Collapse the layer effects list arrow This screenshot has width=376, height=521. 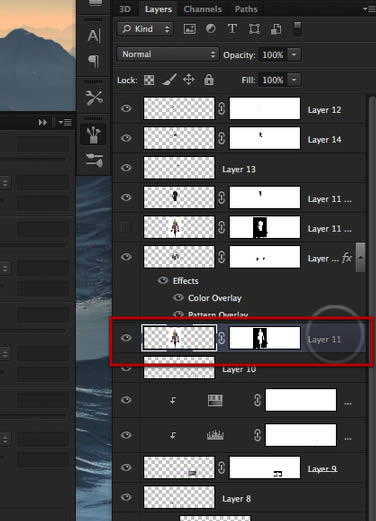(x=361, y=257)
